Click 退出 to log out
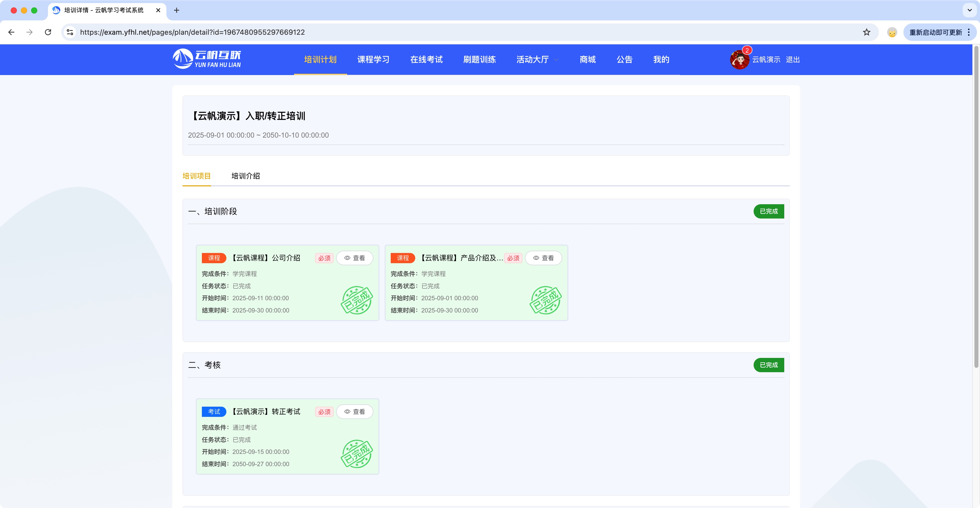The width and height of the screenshot is (980, 508). [x=792, y=59]
